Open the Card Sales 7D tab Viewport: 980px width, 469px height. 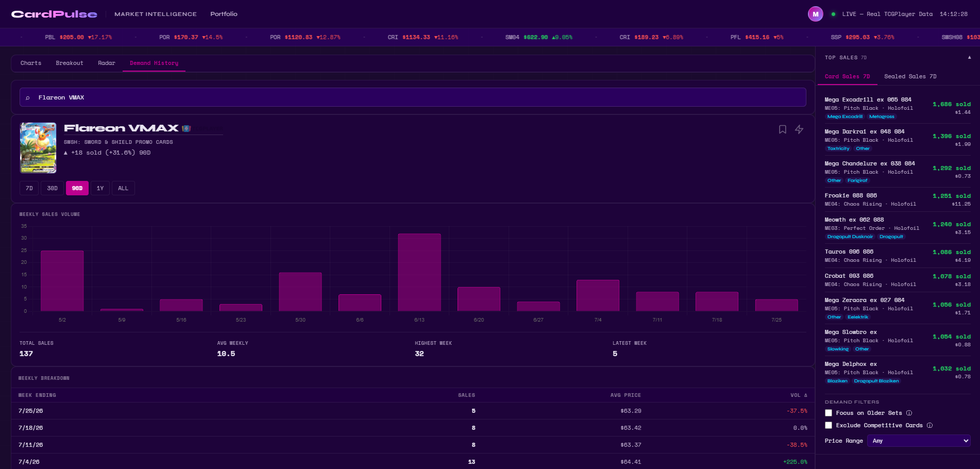click(847, 76)
